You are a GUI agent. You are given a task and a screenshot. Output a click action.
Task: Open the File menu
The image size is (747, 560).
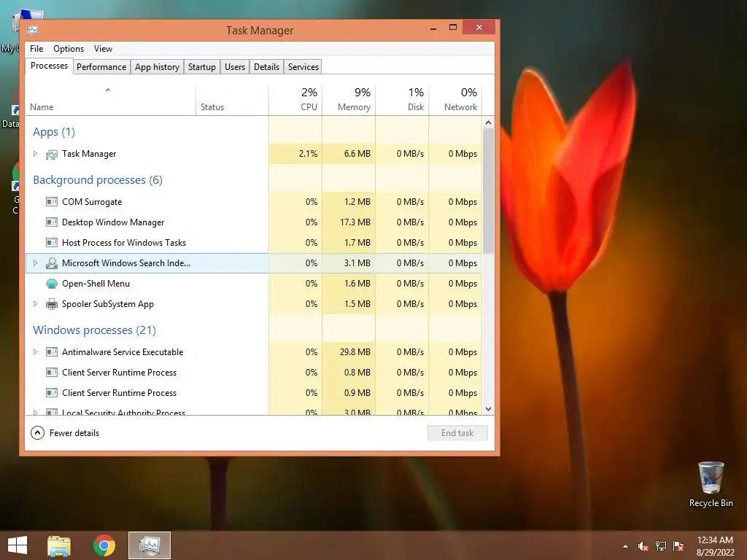[36, 49]
